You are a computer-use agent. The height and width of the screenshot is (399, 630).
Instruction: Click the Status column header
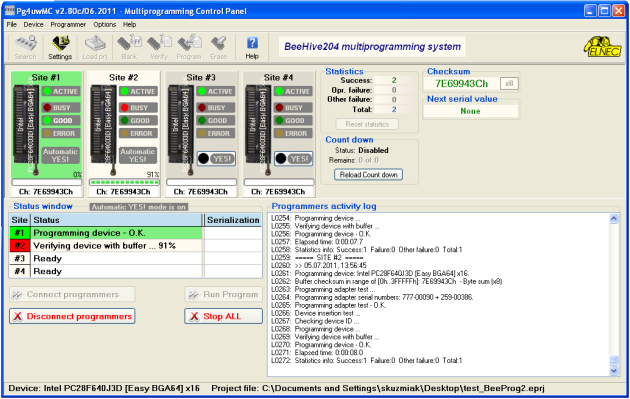pyautogui.click(x=117, y=220)
